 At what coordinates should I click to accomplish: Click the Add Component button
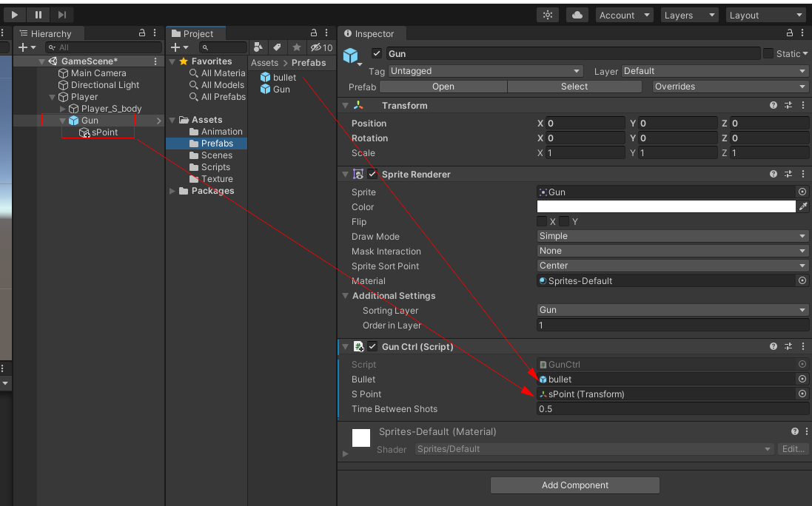pos(575,485)
